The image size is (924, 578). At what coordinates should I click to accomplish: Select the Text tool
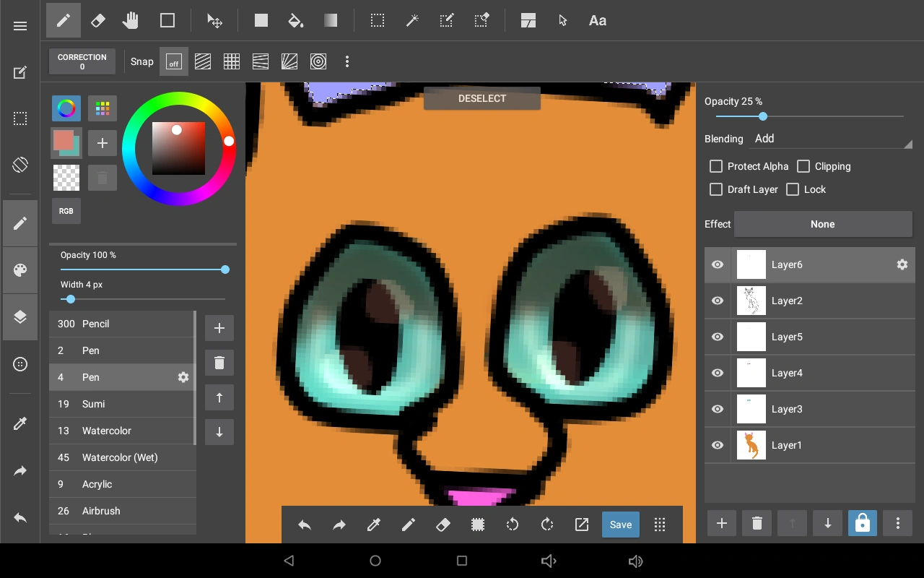coord(598,20)
